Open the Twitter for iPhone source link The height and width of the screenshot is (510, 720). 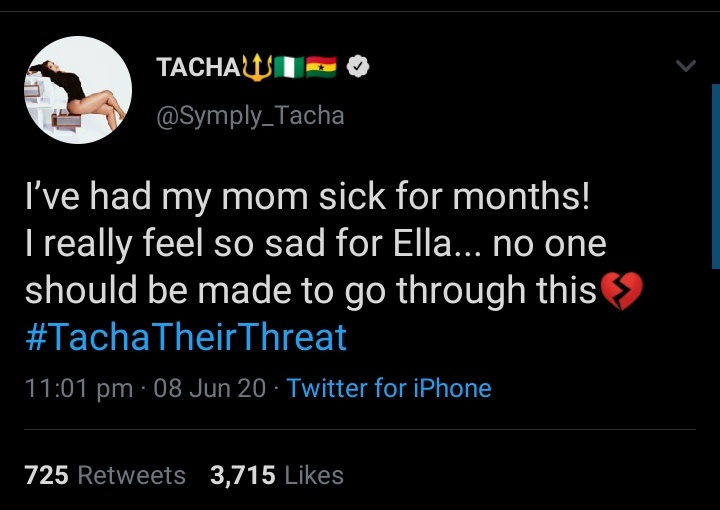389,388
